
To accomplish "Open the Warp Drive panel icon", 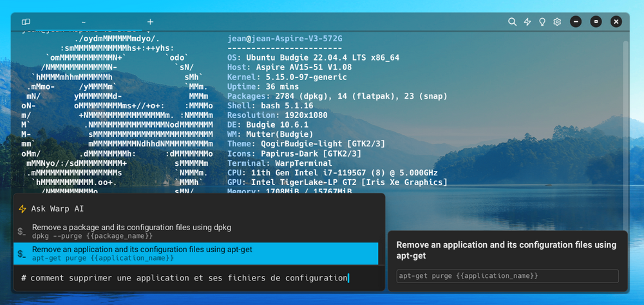I will click(26, 22).
